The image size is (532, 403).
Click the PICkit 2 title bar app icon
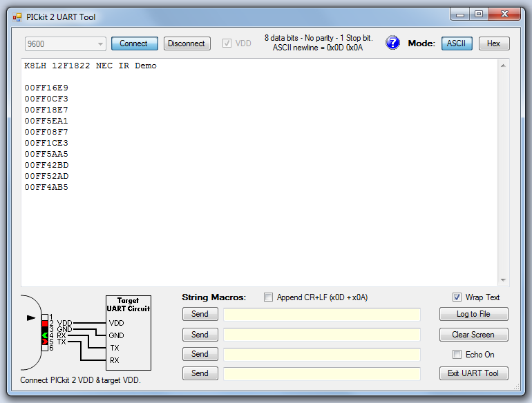pos(17,17)
